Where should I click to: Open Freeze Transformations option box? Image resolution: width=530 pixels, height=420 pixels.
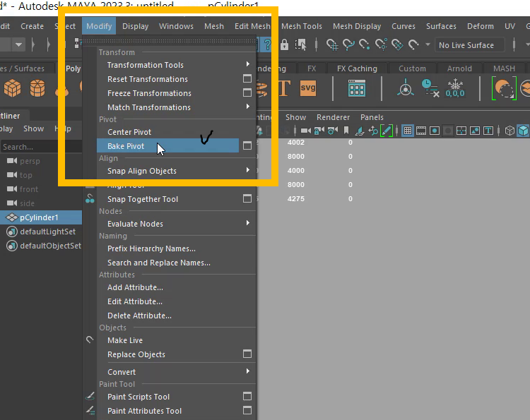point(247,93)
